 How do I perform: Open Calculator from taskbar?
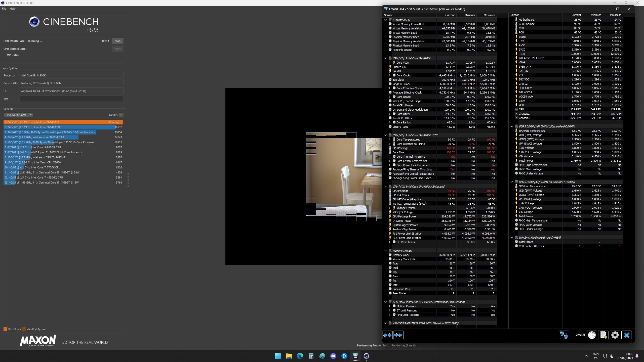[x=311, y=356]
